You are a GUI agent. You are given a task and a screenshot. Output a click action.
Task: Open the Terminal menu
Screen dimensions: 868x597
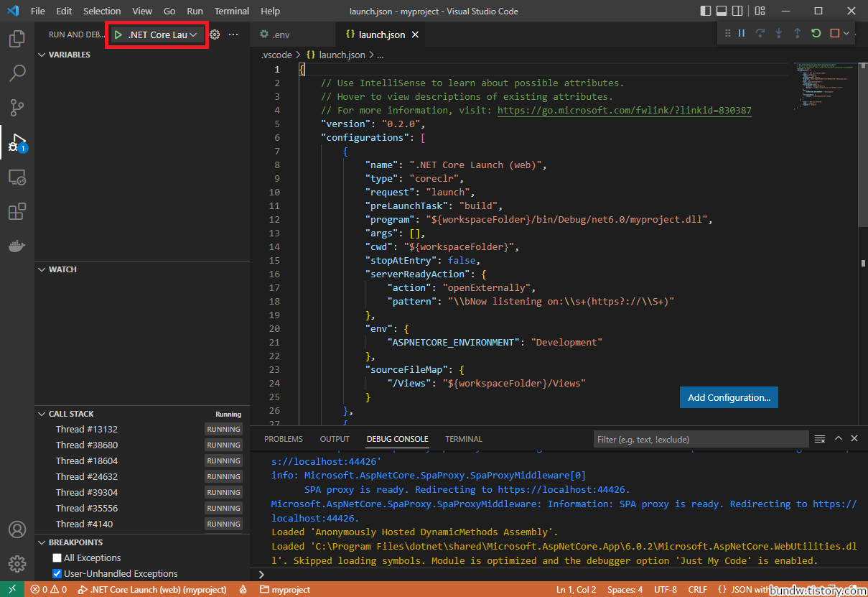(x=232, y=11)
